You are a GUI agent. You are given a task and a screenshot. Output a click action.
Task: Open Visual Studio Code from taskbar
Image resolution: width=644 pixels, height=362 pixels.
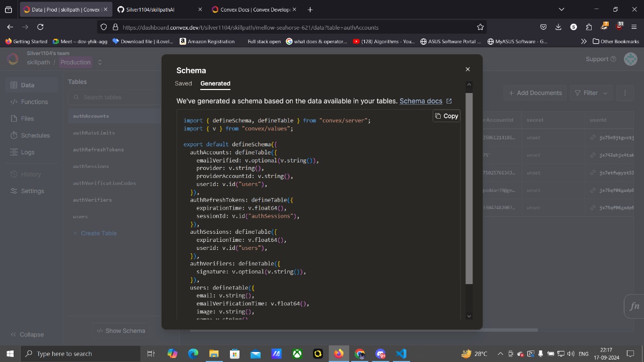coord(401,353)
